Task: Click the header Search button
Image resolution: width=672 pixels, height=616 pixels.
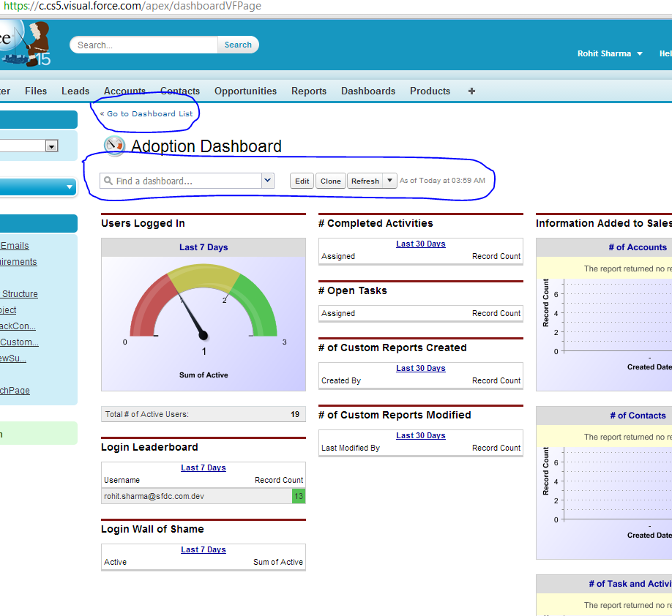Action: pyautogui.click(x=238, y=45)
